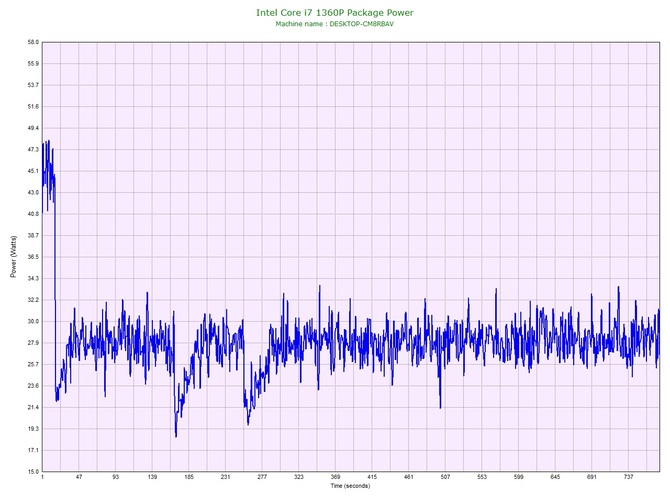Select the 277 seconds tick on the time axis

coord(262,478)
